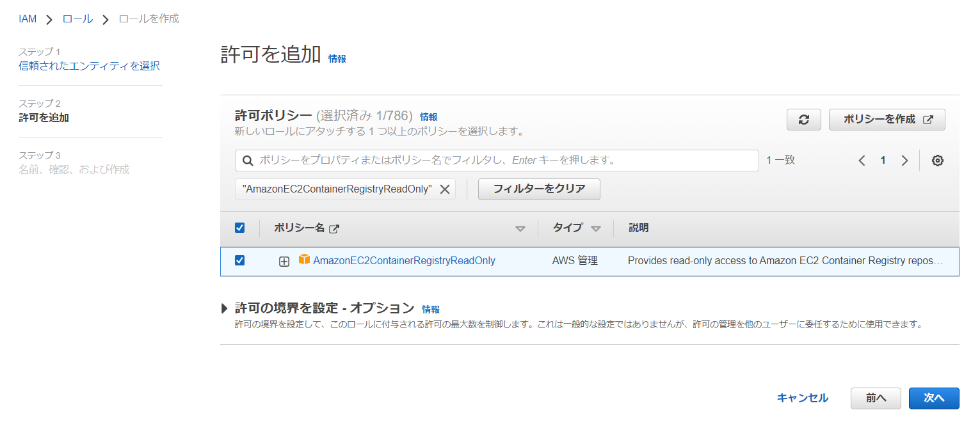Return to step 1 信頼されたエンティティを選択

89,66
